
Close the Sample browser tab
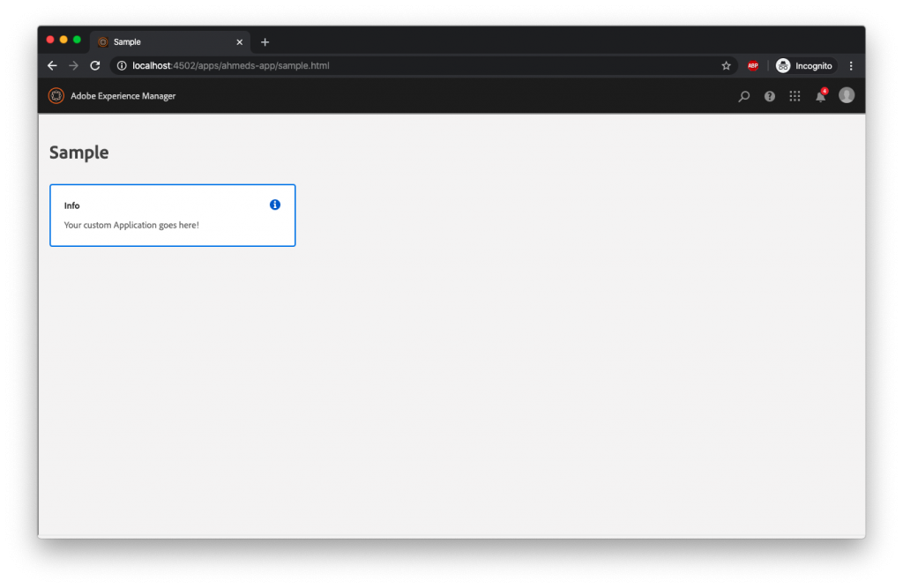coord(240,42)
